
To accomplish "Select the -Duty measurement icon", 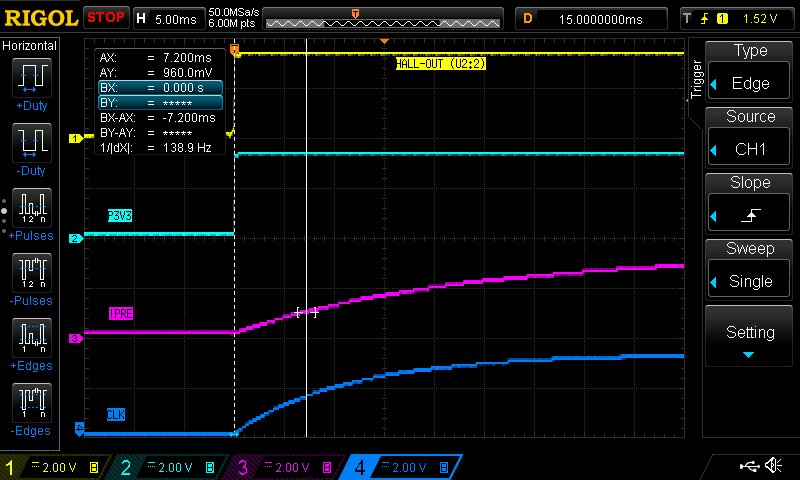I will click(x=32, y=143).
